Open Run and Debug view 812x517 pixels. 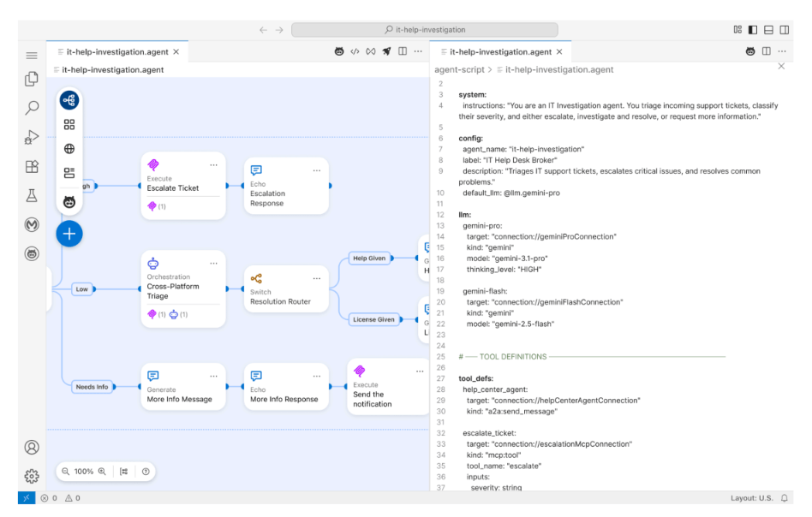coord(32,137)
